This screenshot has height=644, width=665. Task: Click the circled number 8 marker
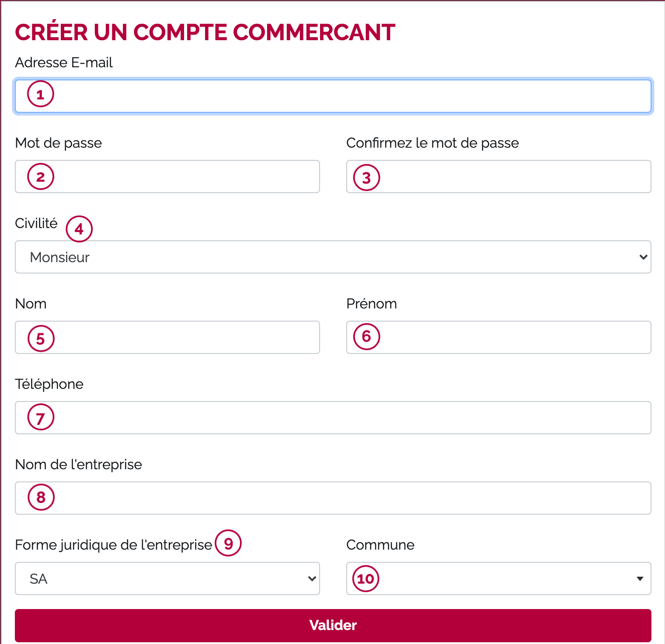coord(41,497)
